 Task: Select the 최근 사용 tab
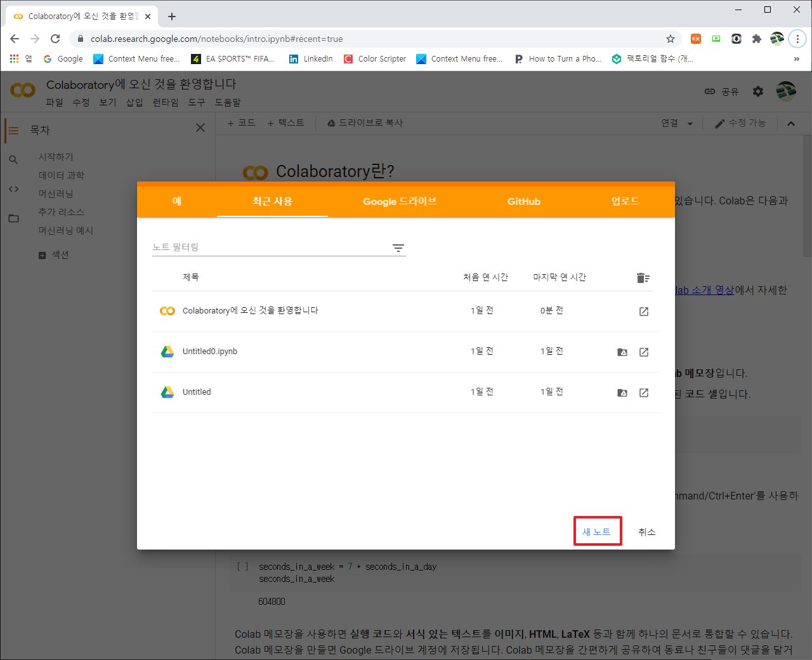click(272, 201)
